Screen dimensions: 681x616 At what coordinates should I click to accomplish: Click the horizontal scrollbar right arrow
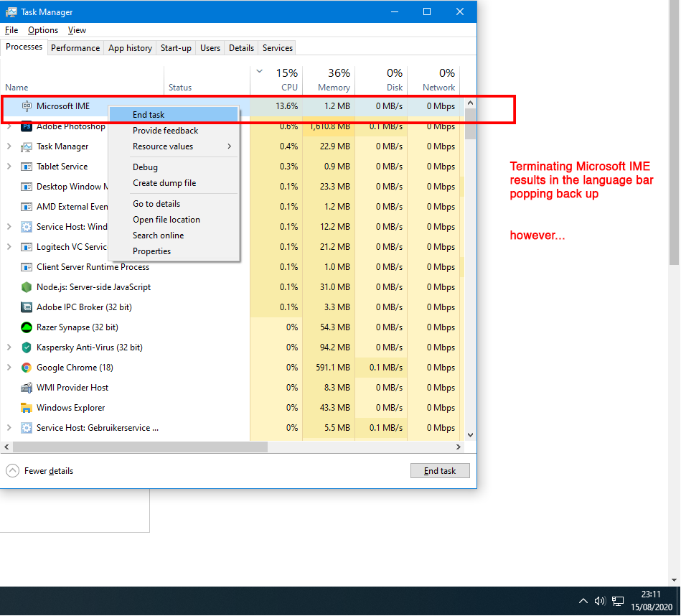[459, 447]
